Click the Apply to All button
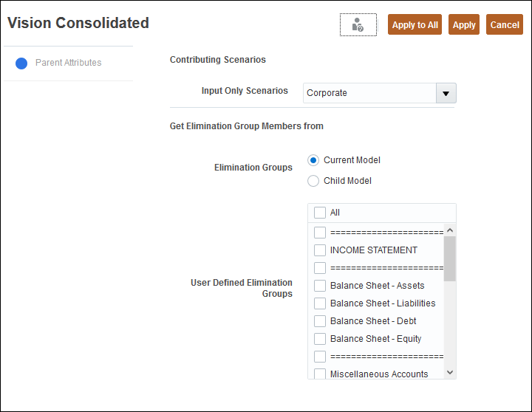The width and height of the screenshot is (532, 412). 415,25
